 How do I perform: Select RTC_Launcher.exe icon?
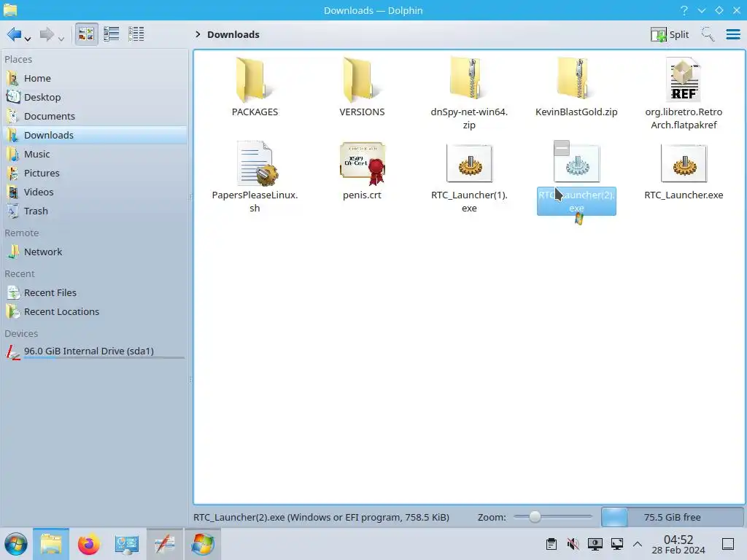coord(684,163)
